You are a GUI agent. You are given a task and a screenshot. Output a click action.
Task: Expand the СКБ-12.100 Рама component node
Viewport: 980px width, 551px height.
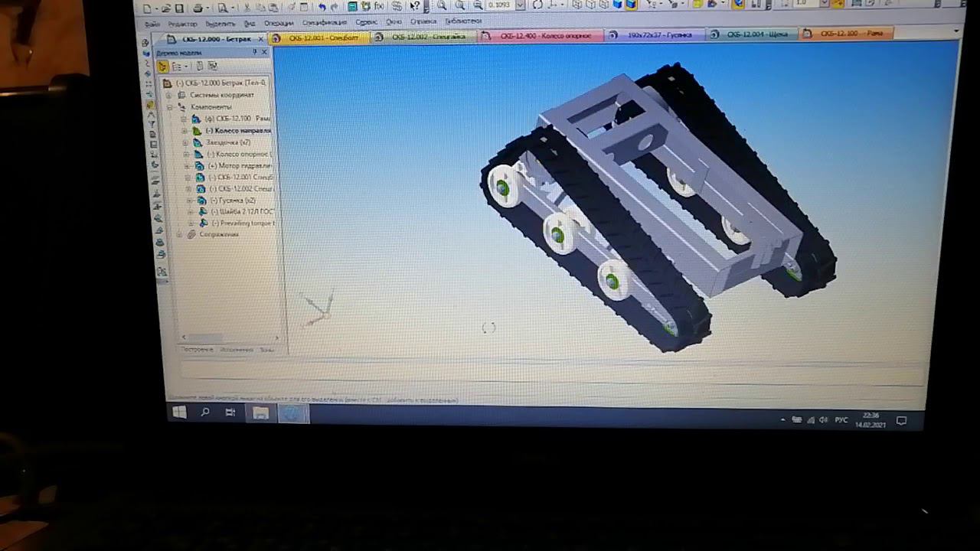(x=184, y=119)
